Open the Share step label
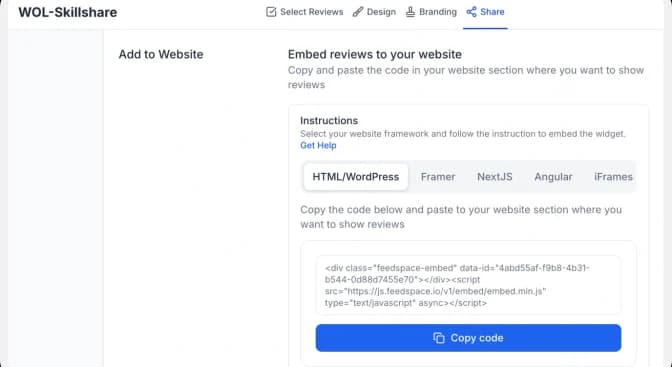Image resolution: width=672 pixels, height=367 pixels. [492, 12]
